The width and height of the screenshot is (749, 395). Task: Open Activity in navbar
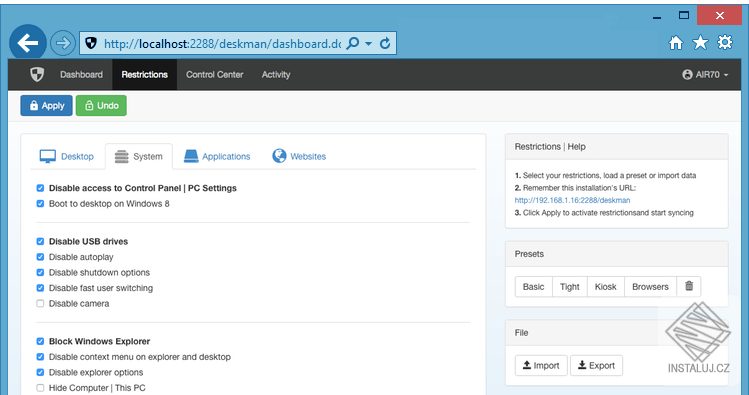point(276,75)
